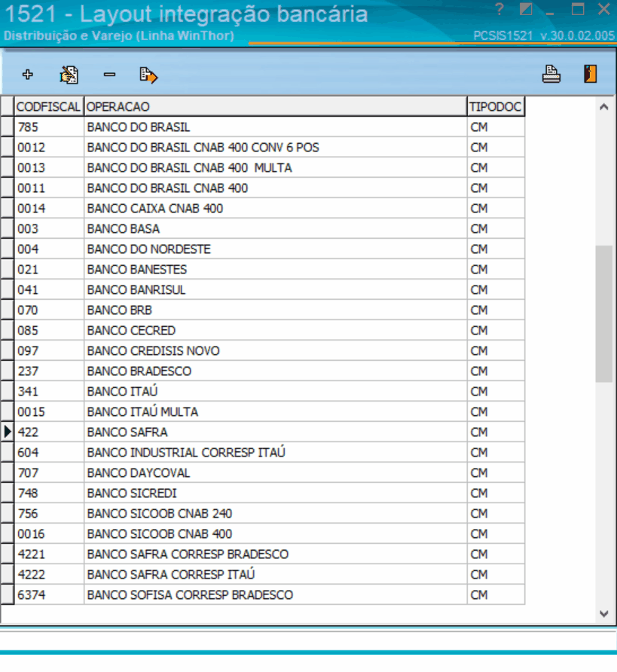This screenshot has height=672, width=617.
Task: Sort by the TIPODOC column header
Action: 496,106
